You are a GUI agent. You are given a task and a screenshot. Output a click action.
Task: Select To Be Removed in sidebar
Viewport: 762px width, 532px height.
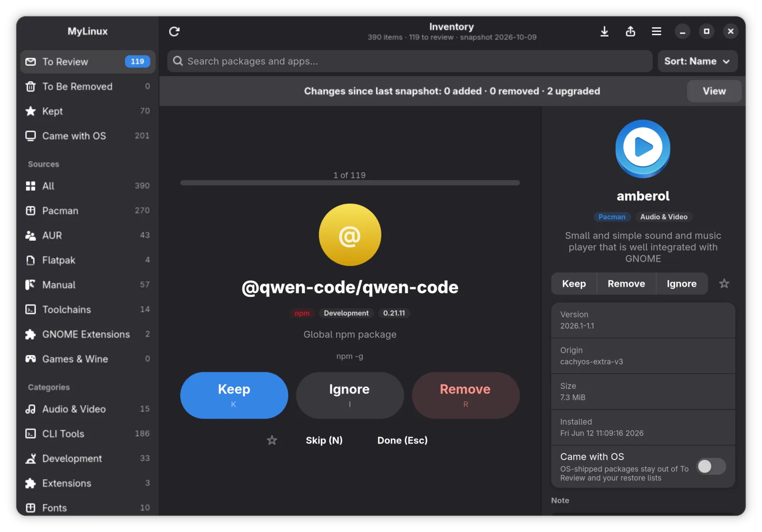[x=88, y=87]
